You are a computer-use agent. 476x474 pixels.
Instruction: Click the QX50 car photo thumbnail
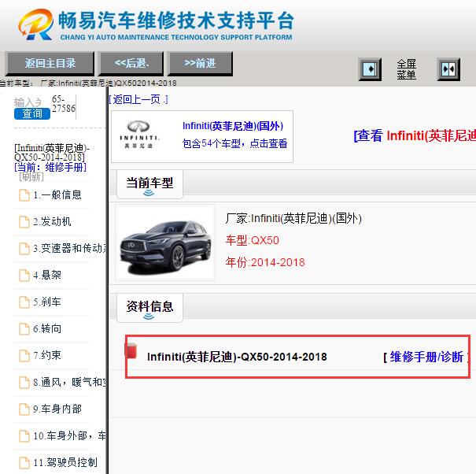tap(165, 243)
